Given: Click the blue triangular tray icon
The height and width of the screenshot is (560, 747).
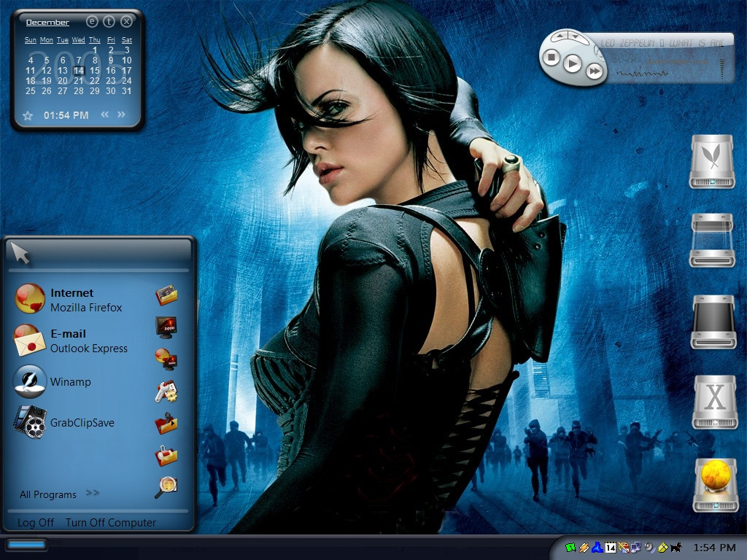Looking at the screenshot, I should (x=597, y=548).
